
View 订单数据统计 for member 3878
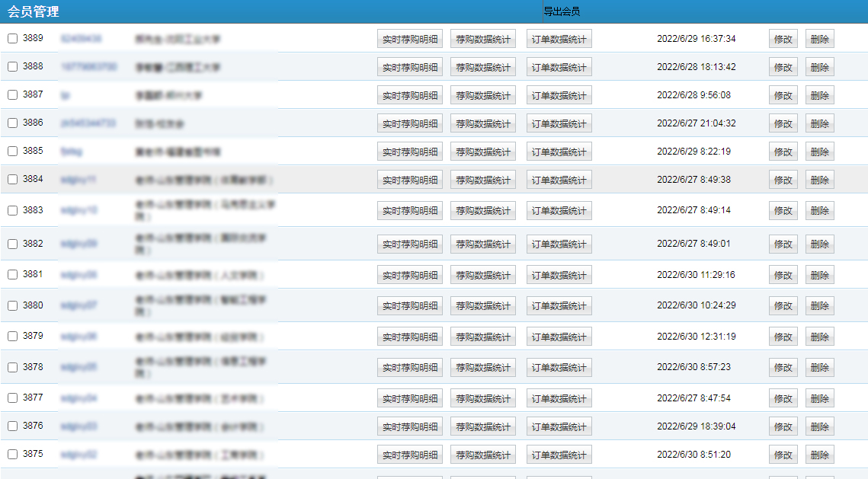pyautogui.click(x=559, y=368)
